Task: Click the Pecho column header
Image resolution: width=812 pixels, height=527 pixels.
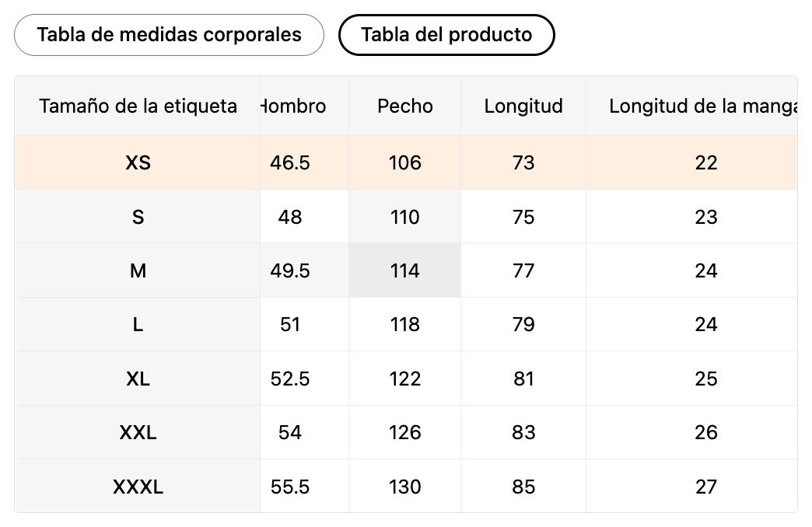Action: point(405,106)
